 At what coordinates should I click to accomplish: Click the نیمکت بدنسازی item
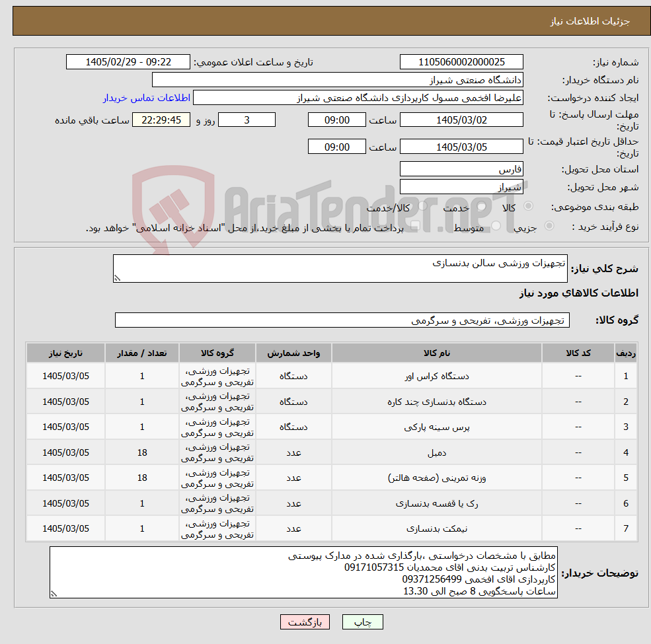click(x=437, y=529)
